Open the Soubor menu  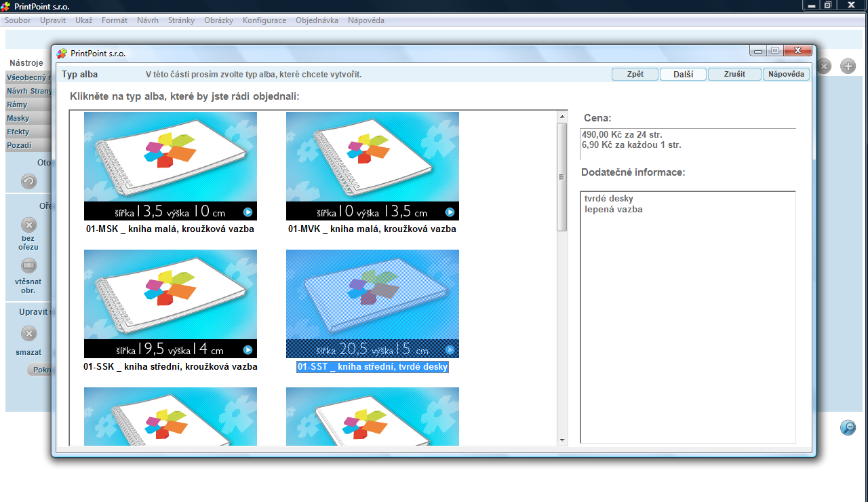pyautogui.click(x=18, y=20)
